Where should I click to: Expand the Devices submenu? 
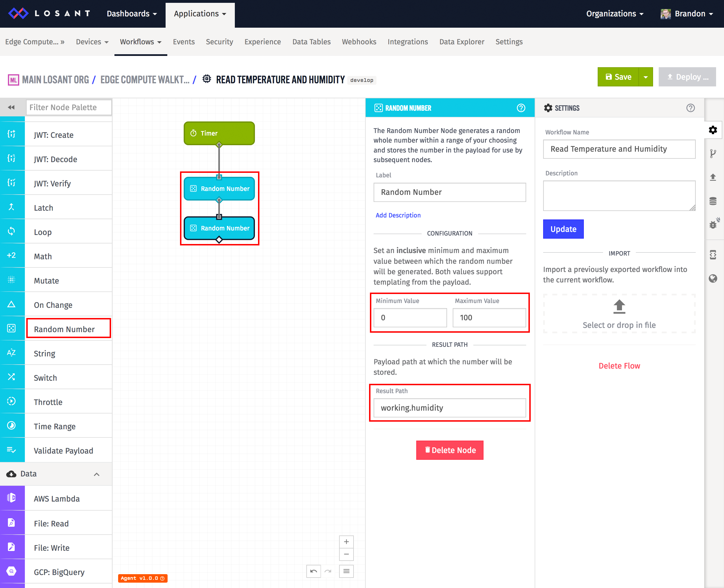(x=92, y=42)
